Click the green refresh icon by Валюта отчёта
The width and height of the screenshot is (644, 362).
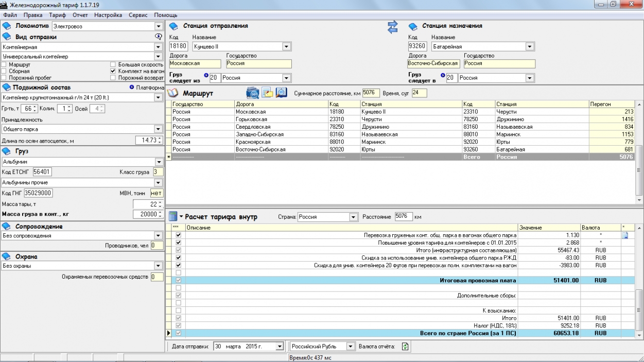405,347
